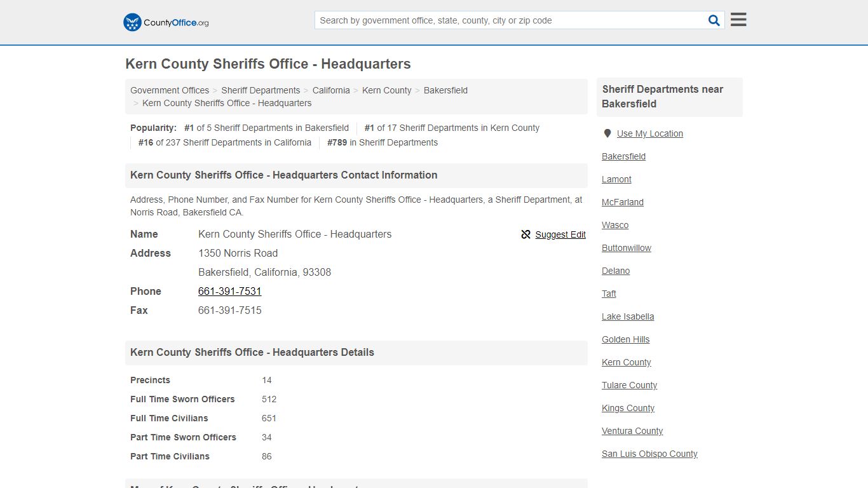Open the Kern County breadcrumb link

[x=386, y=90]
